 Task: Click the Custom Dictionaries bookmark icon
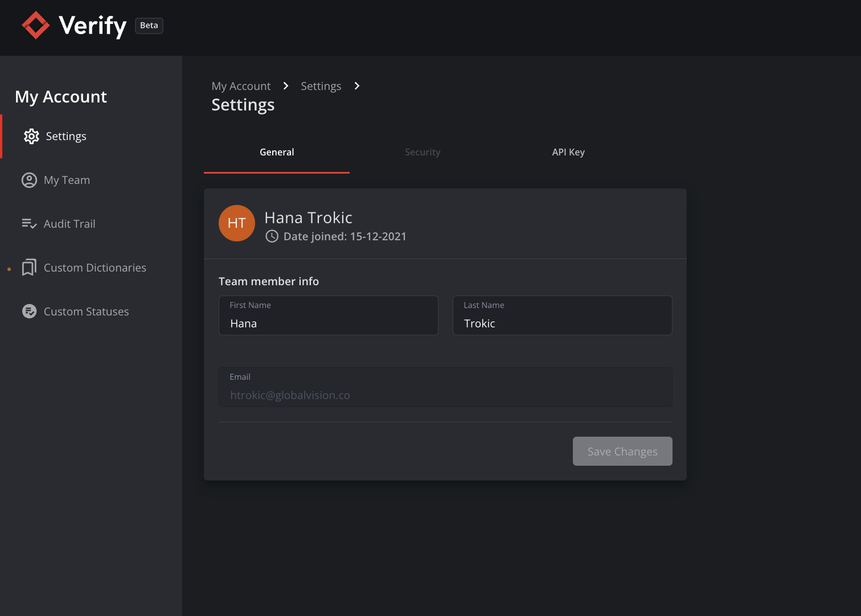[x=29, y=268]
